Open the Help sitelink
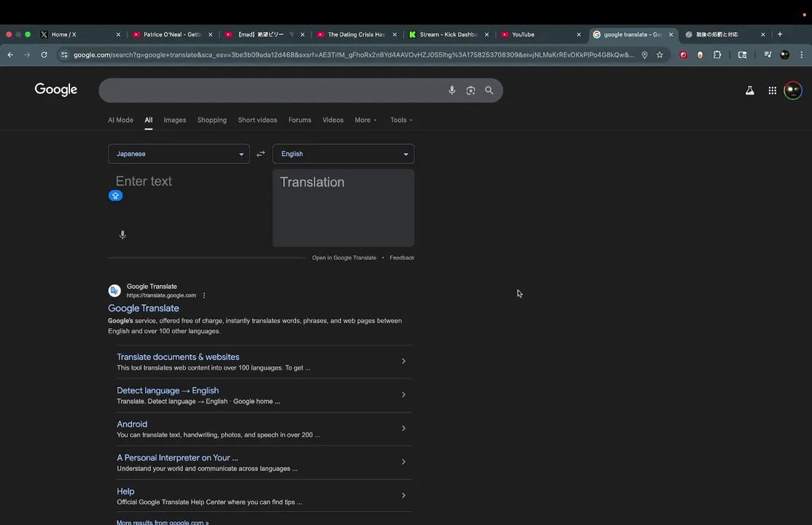The image size is (812, 525). [125, 491]
